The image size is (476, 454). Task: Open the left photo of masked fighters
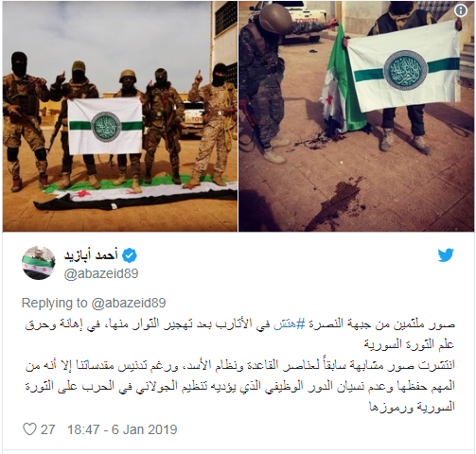pos(120,116)
